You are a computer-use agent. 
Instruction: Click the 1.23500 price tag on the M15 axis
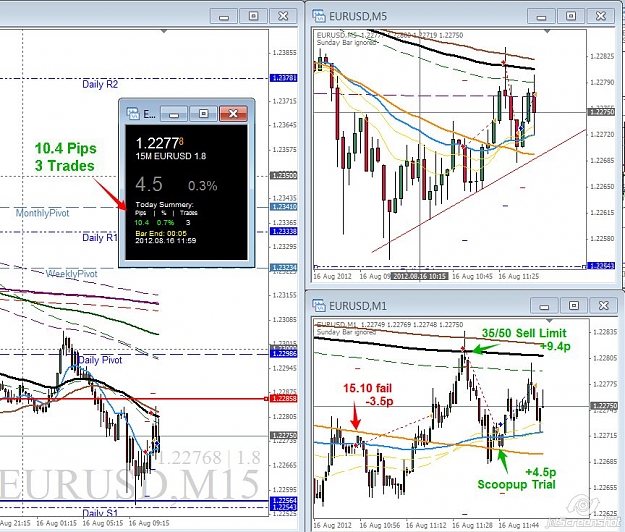click(283, 176)
